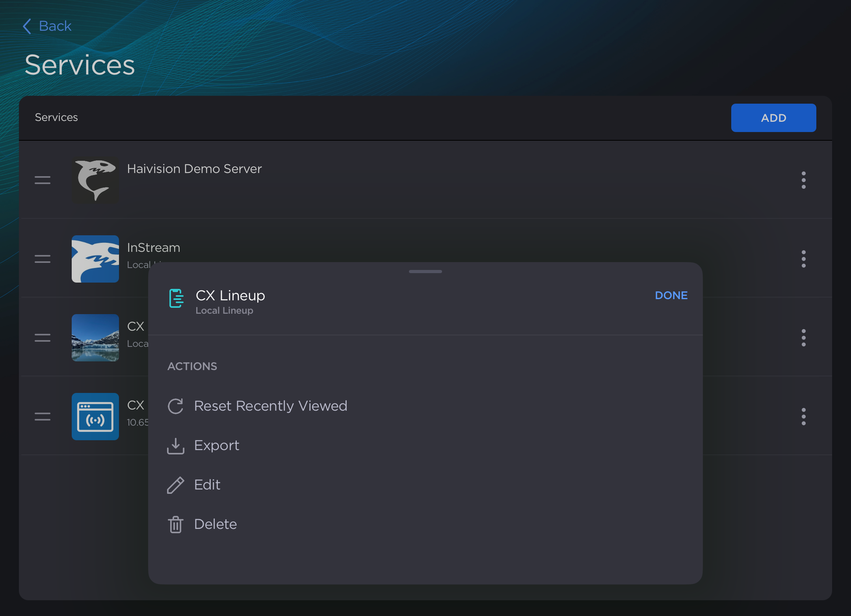
Task: Click the CX broadcast/radio tower icon
Action: coord(95,416)
